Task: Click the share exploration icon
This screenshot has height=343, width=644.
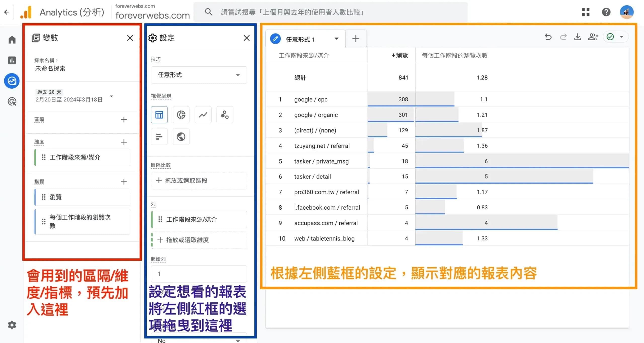Action: [593, 37]
